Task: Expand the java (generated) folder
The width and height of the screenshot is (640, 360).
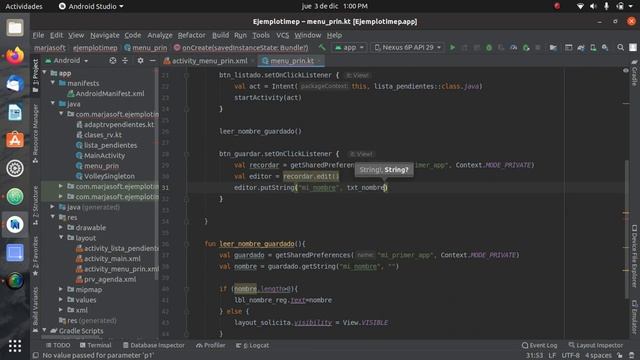Action: (53, 207)
